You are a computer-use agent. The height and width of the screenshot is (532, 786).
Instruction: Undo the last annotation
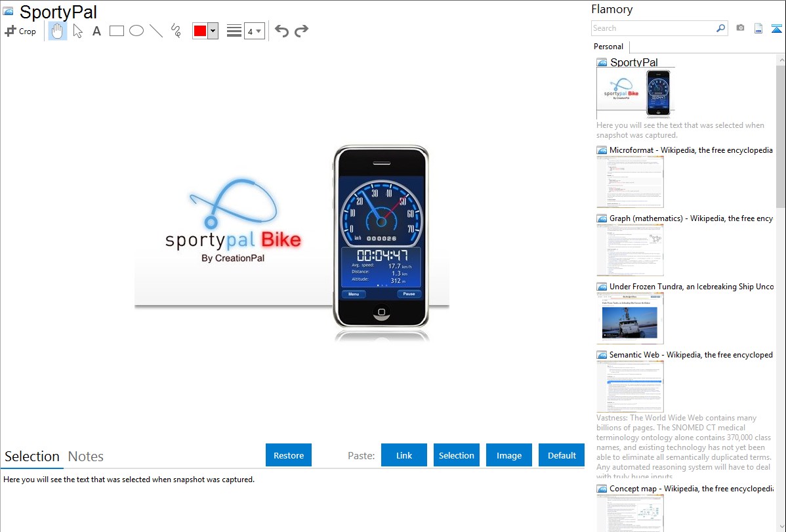coord(281,31)
